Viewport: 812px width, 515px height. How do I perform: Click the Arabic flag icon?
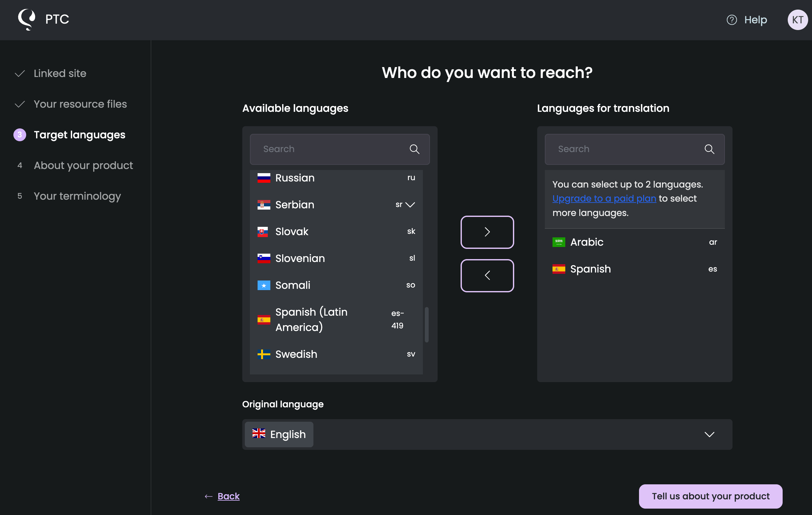click(x=559, y=242)
